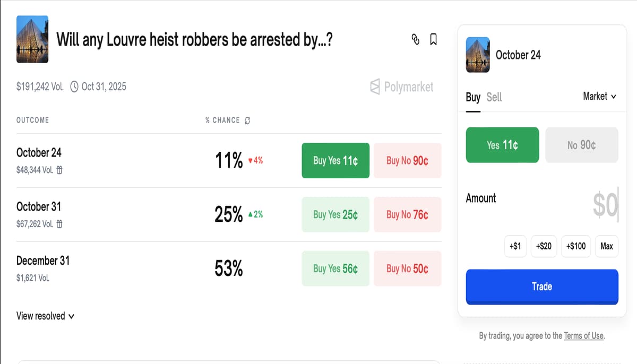
Task: Expand View resolved outcomes
Action: tap(45, 316)
